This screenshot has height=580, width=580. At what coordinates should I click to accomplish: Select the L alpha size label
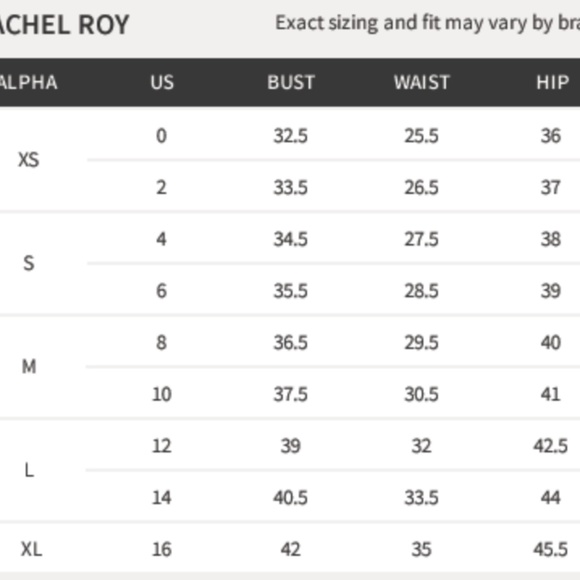(29, 471)
